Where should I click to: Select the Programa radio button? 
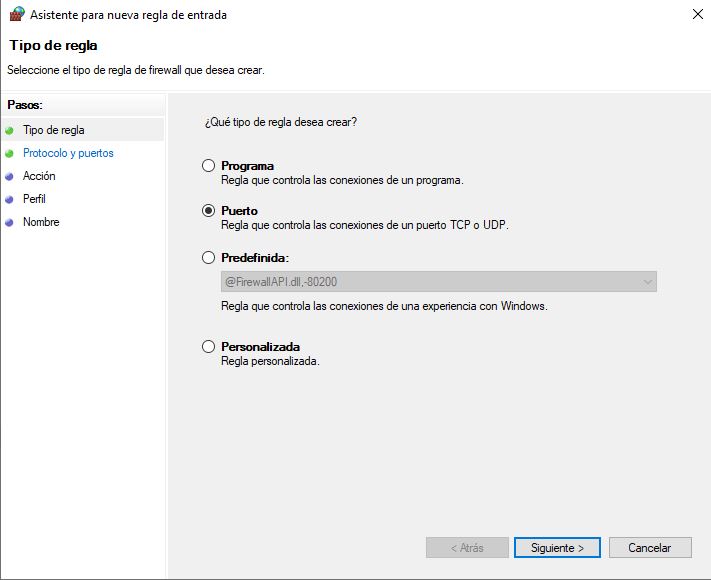pos(208,166)
